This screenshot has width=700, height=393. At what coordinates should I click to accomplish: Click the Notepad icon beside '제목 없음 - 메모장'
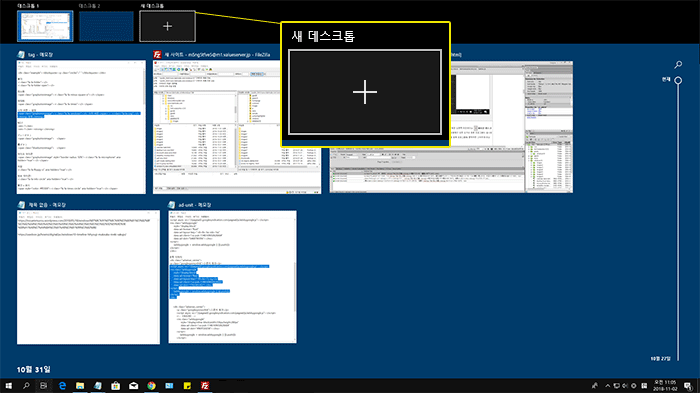[21, 205]
